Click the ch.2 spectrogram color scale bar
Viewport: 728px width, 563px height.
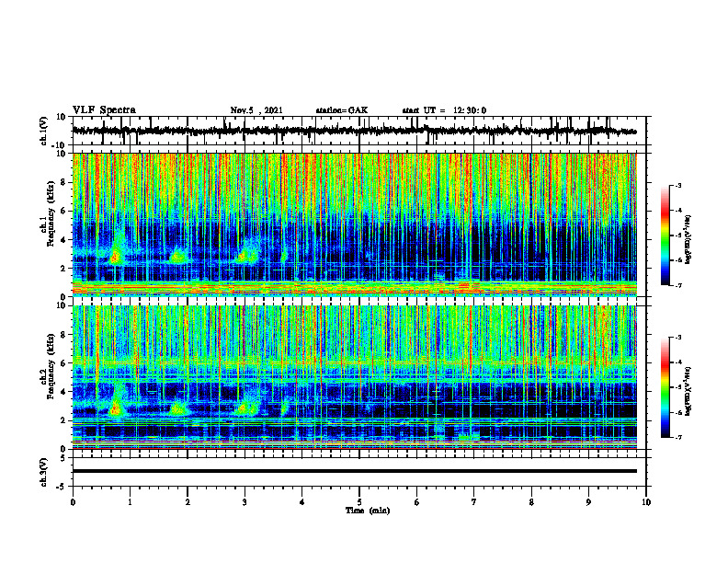665,387
